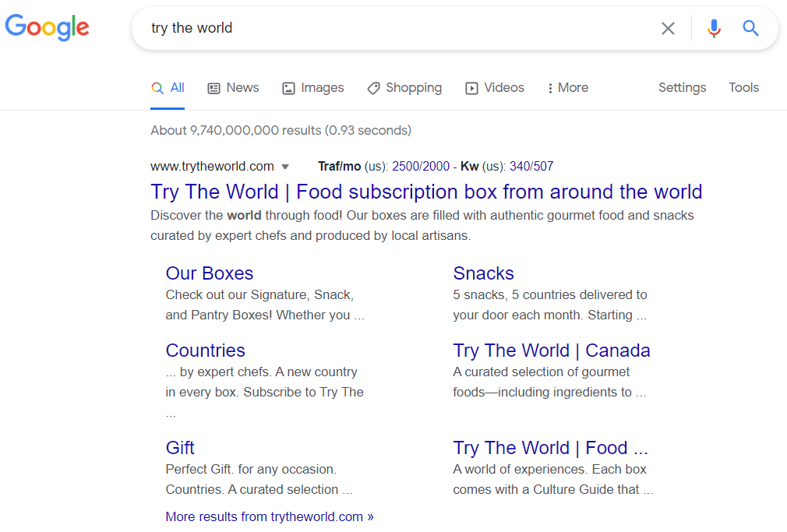Viewport: 787px width, 532px height.
Task: Click 'A curated selection of gourmet' description
Action: 541,372
